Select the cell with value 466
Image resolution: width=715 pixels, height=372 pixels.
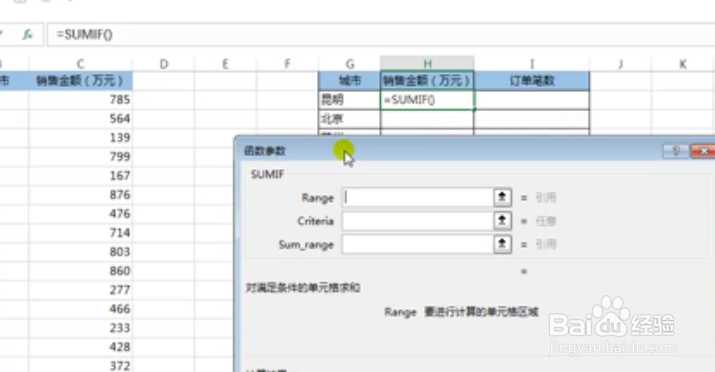(x=80, y=309)
